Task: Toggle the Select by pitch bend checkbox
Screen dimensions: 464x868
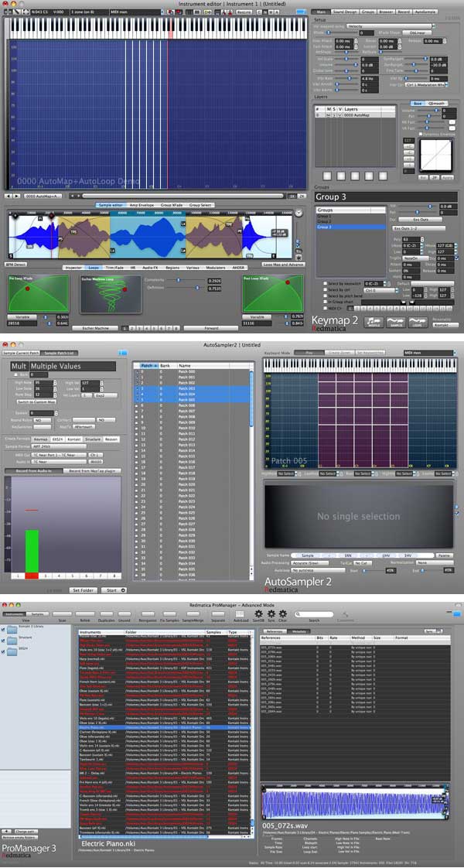Action: [x=325, y=296]
